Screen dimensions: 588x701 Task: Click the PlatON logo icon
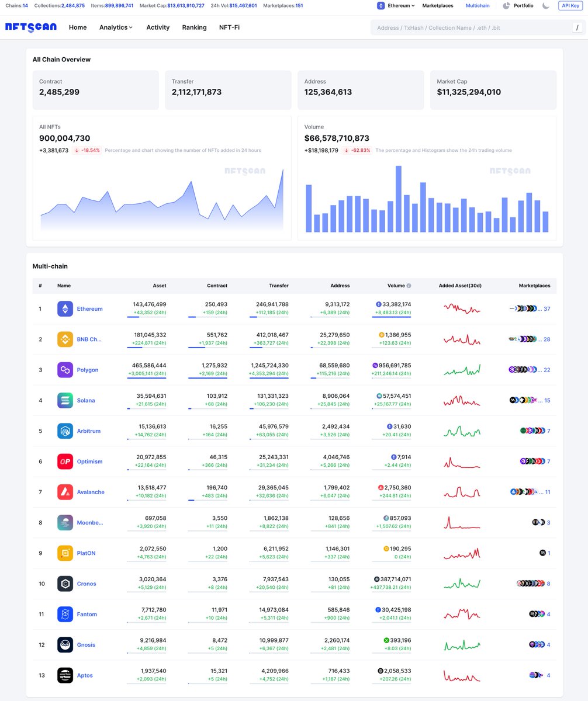[65, 553]
